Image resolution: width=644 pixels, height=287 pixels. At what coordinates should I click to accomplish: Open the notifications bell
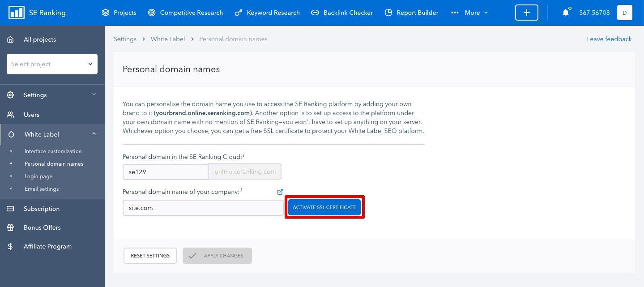566,13
